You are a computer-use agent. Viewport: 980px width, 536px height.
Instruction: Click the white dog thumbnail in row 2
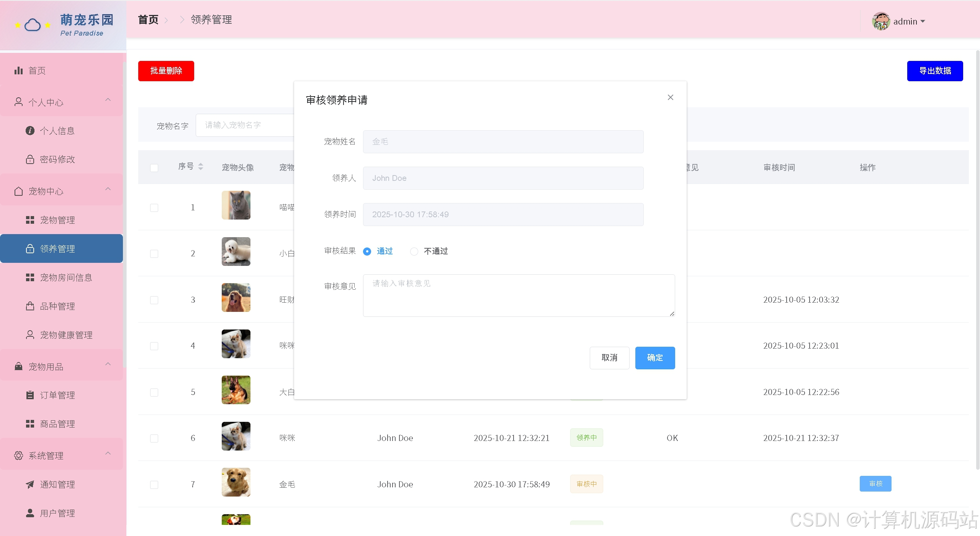(236, 251)
